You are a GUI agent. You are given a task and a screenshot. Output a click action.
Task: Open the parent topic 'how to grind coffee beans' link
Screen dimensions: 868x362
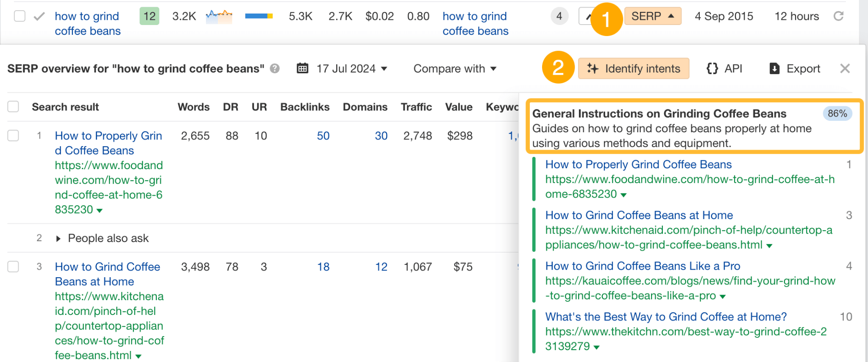(x=476, y=23)
